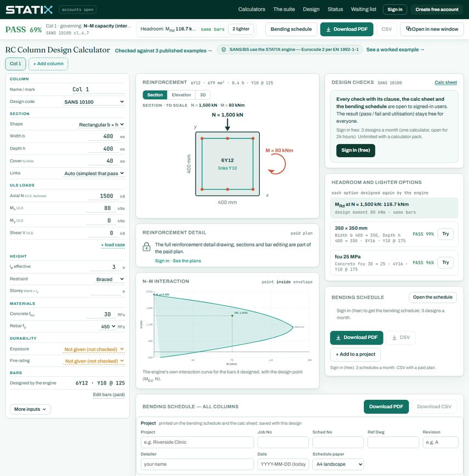Viewport: 469px width, 476px height.
Task: Click See the plans link
Action: pos(187,261)
